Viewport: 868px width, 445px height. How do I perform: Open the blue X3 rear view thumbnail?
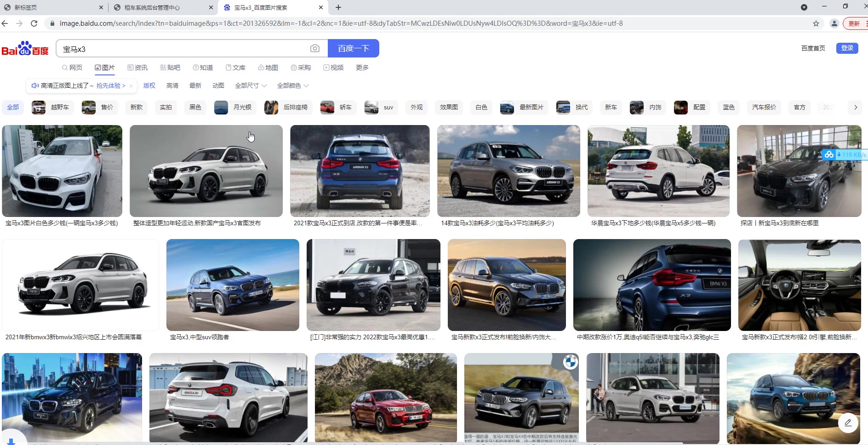click(x=360, y=171)
